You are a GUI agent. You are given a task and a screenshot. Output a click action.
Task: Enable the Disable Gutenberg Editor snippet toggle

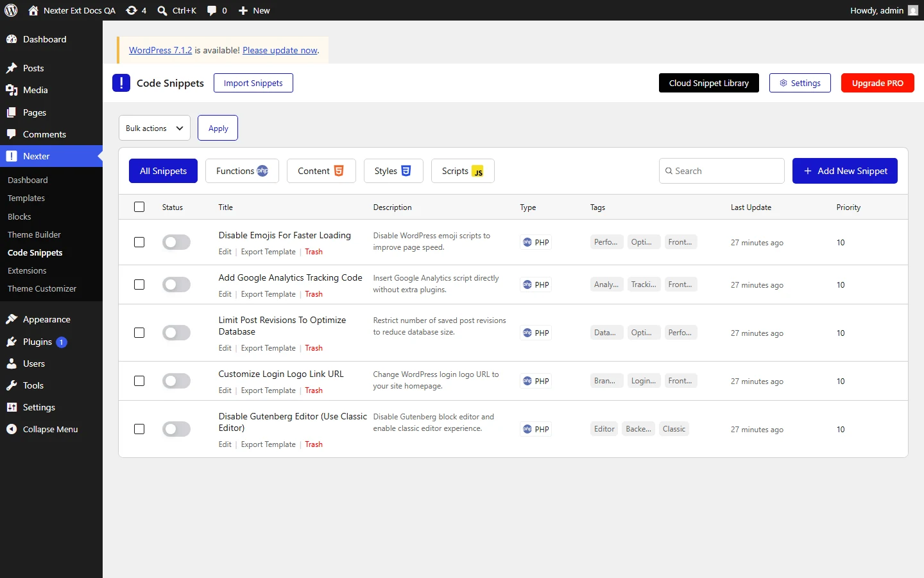click(x=176, y=429)
